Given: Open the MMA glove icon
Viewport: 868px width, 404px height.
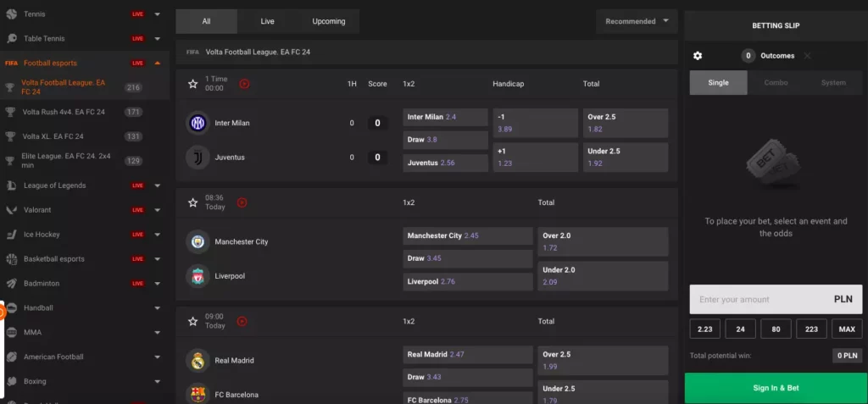Looking at the screenshot, I should 12,332.
